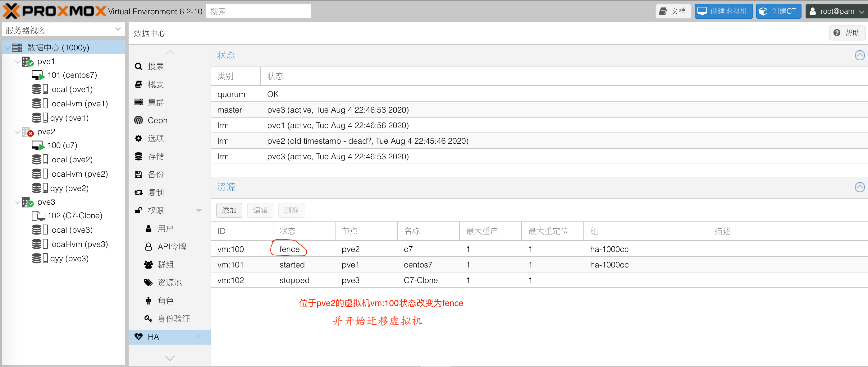Screen dimensions: 868x367
Task: Click the 文档 documentation button
Action: [x=673, y=11]
